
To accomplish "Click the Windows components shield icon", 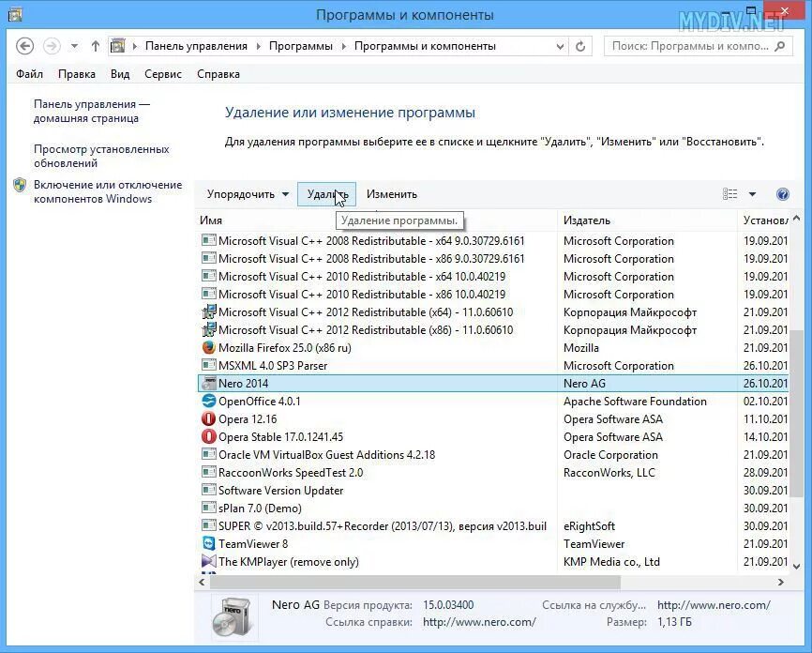I will (20, 185).
